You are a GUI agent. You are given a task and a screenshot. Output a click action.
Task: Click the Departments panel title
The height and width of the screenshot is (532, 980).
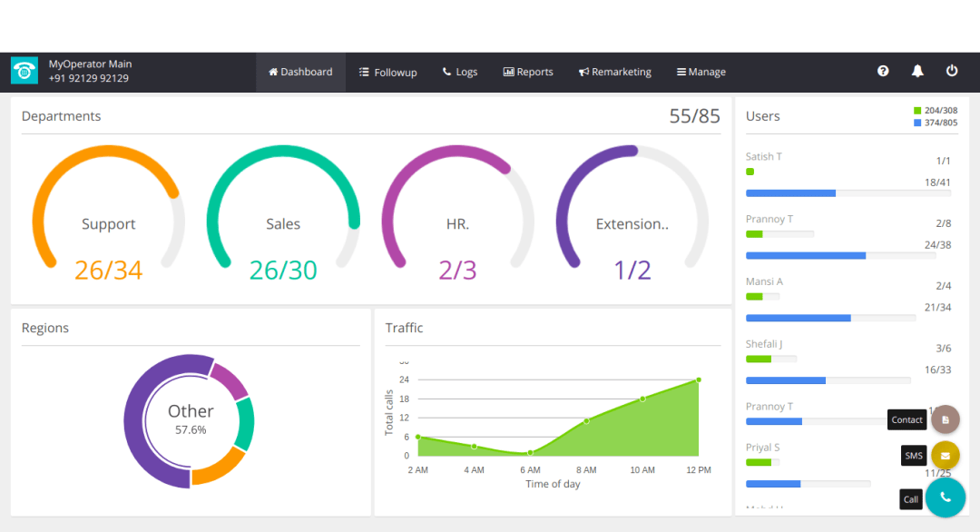pos(62,116)
